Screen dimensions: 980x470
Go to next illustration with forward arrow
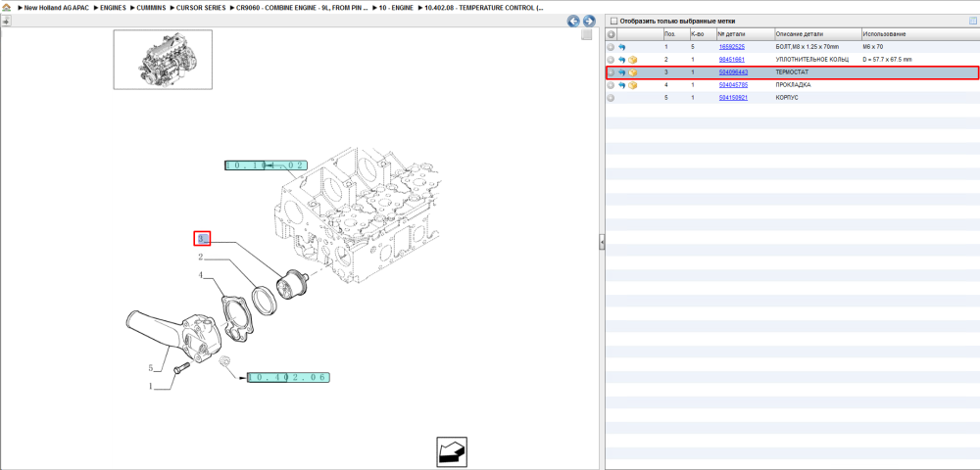(588, 22)
